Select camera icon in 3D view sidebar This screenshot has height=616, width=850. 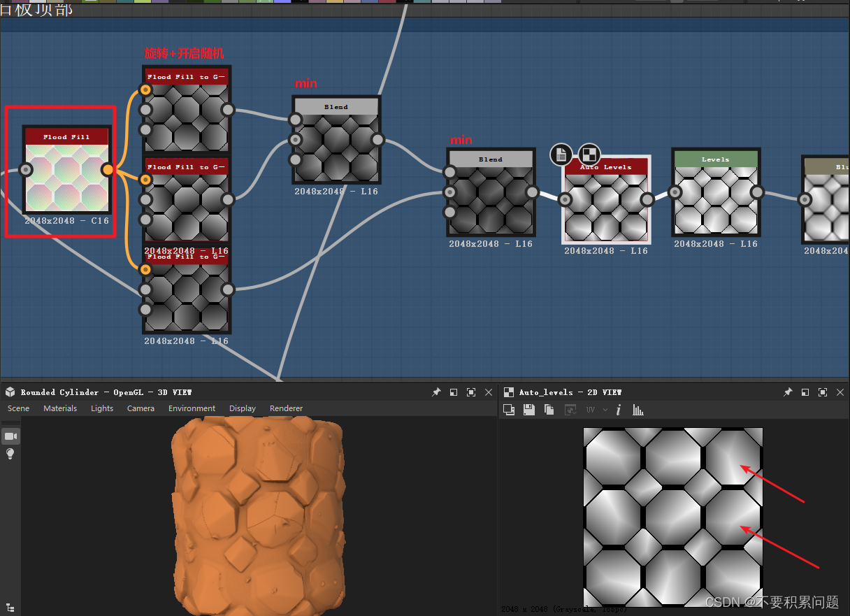coord(10,436)
